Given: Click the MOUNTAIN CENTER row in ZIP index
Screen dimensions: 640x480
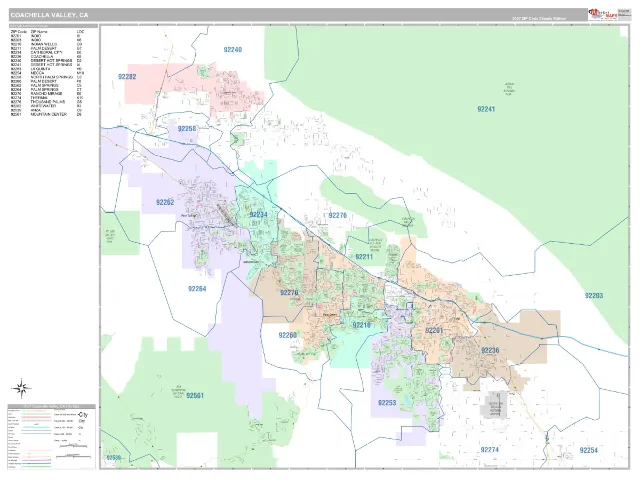Looking at the screenshot, I should coord(47,114).
